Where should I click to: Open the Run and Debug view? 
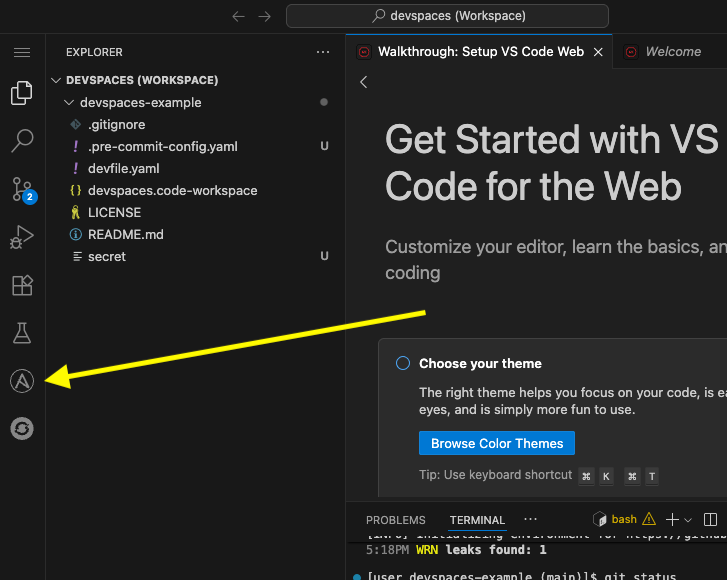click(22, 237)
